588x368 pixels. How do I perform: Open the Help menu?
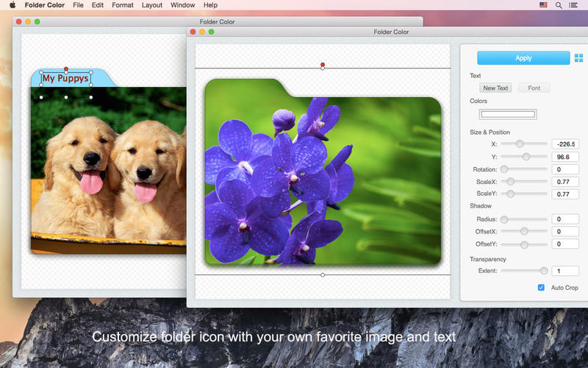210,5
